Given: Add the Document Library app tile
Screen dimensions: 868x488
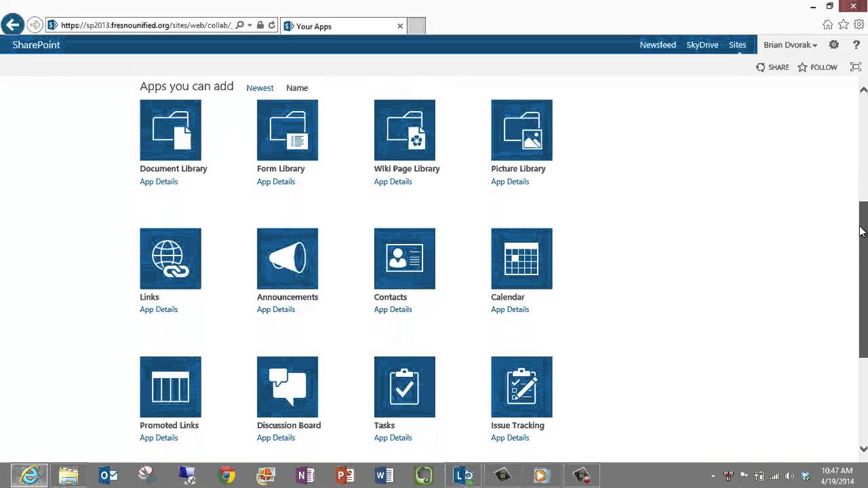Looking at the screenshot, I should click(170, 130).
